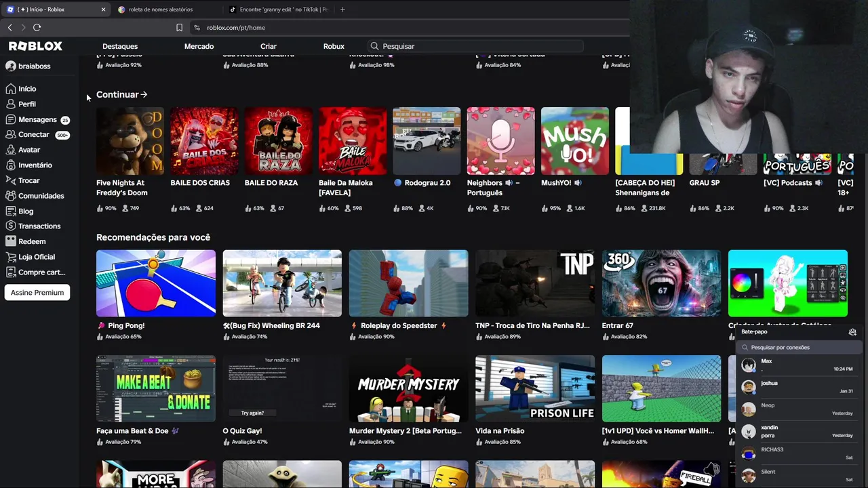
Task: Close the Início - Roblox tab
Action: tap(103, 9)
